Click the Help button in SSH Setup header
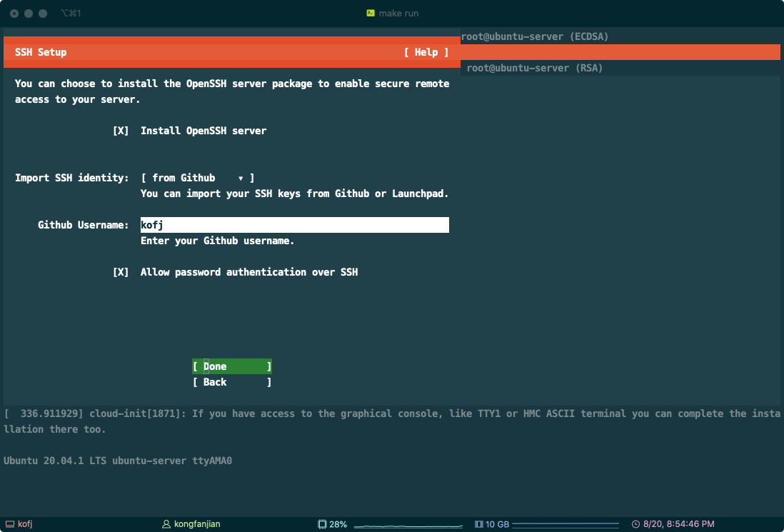 (426, 52)
